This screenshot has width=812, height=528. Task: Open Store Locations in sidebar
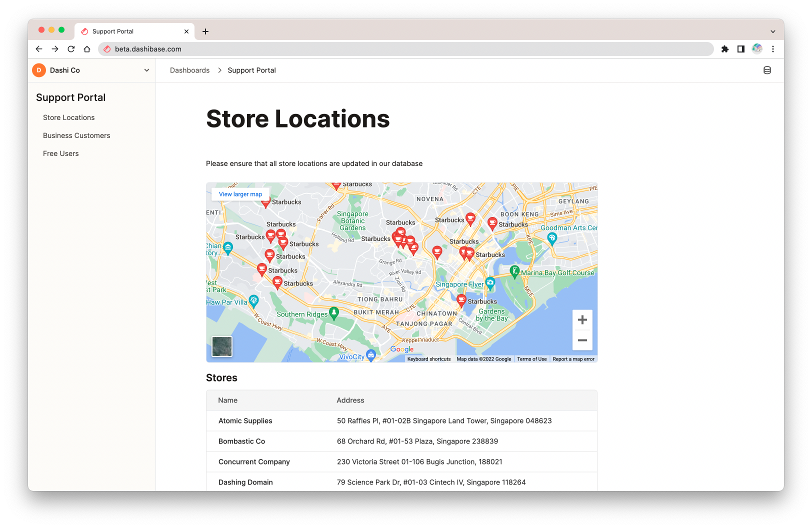tap(68, 117)
